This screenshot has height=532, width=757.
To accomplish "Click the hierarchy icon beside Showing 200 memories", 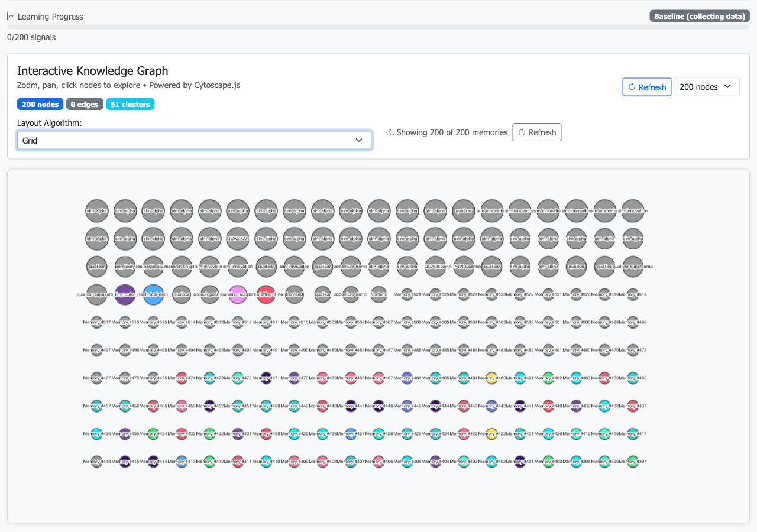I will pyautogui.click(x=390, y=133).
